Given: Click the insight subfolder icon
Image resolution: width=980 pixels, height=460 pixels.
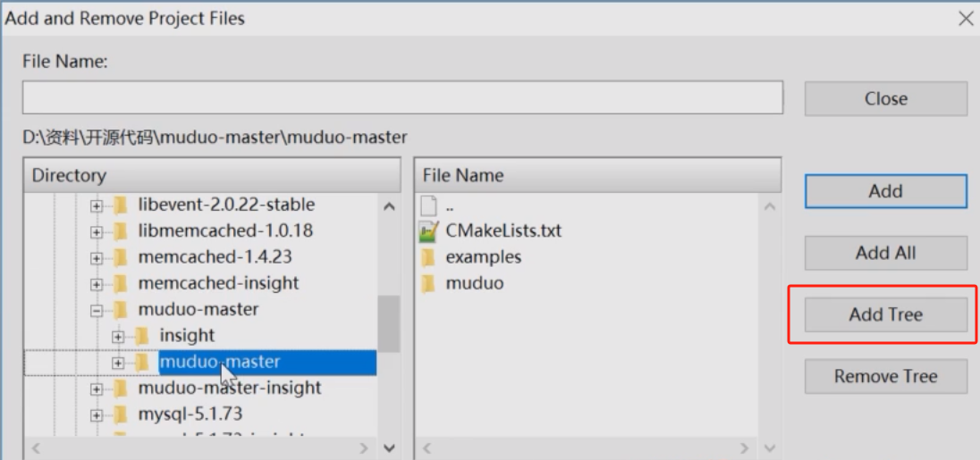Looking at the screenshot, I should (x=142, y=336).
